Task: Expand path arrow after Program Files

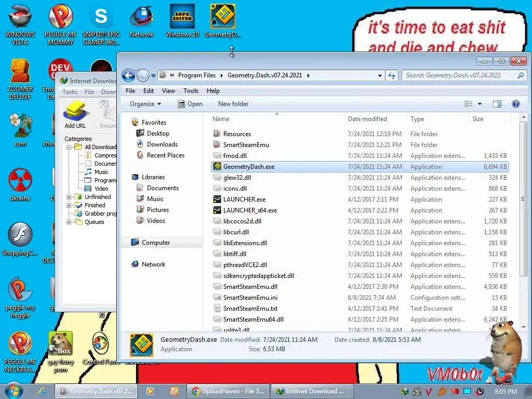Action: tap(221, 75)
